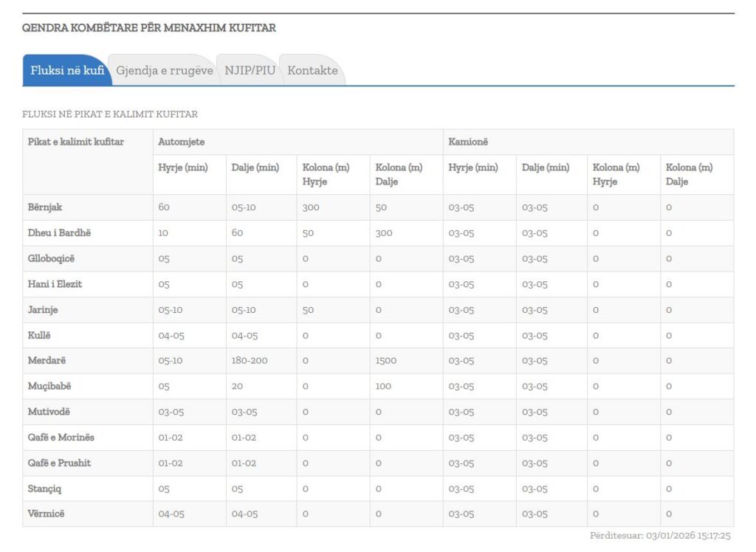Screen dimensions: 756x552
Task: Click the Muçibabë row label
Action: tap(49, 387)
